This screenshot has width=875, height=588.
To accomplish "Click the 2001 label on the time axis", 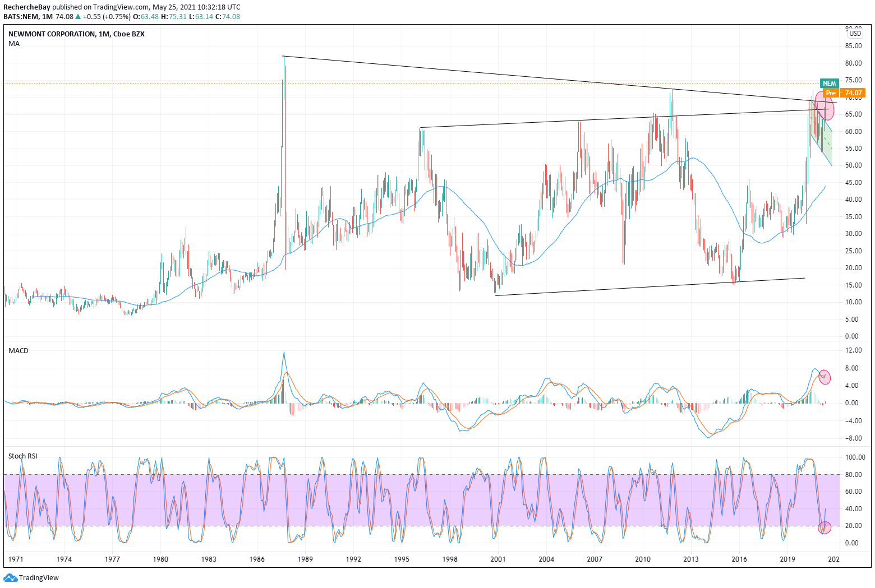I will [x=498, y=559].
